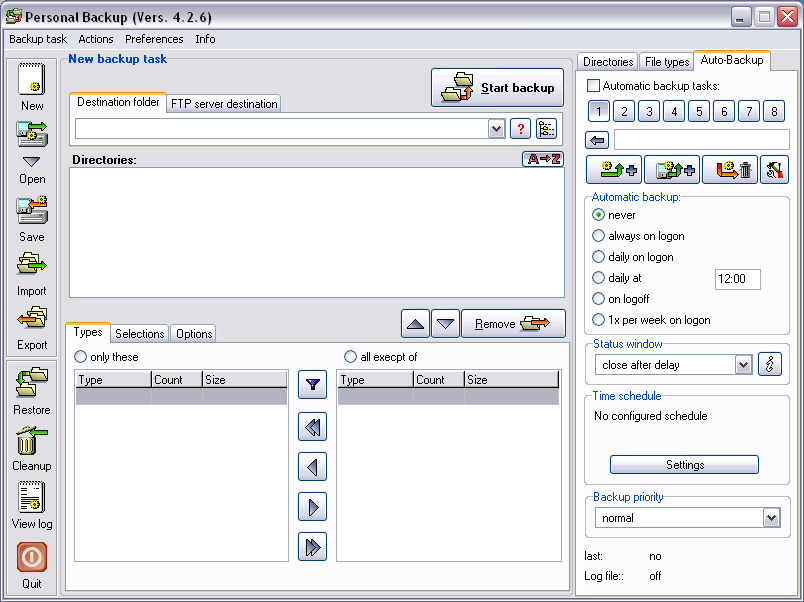Add task from file to automatic list

[x=672, y=169]
